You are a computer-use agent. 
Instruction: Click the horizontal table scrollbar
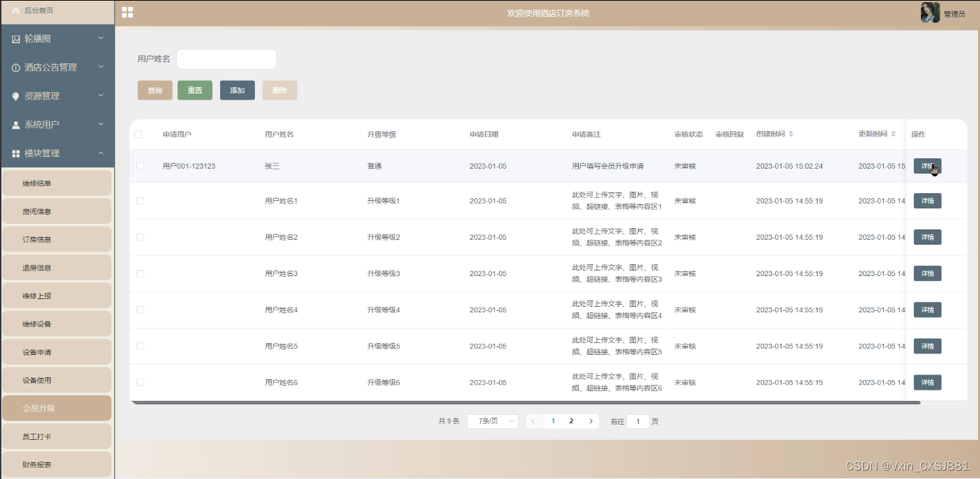pyautogui.click(x=525, y=402)
